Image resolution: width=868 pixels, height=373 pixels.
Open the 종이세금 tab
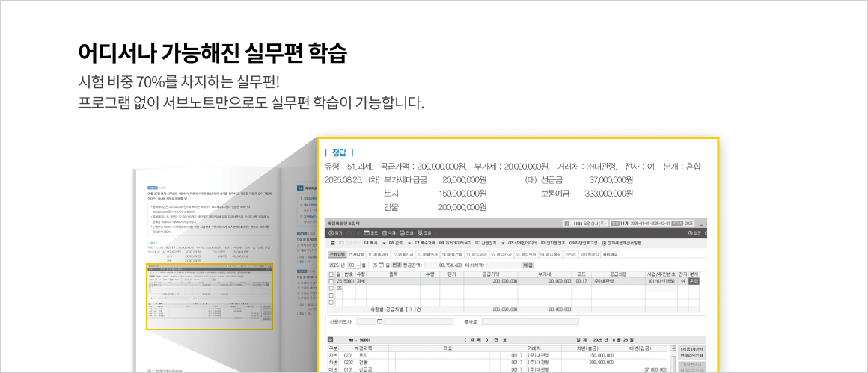(x=610, y=254)
